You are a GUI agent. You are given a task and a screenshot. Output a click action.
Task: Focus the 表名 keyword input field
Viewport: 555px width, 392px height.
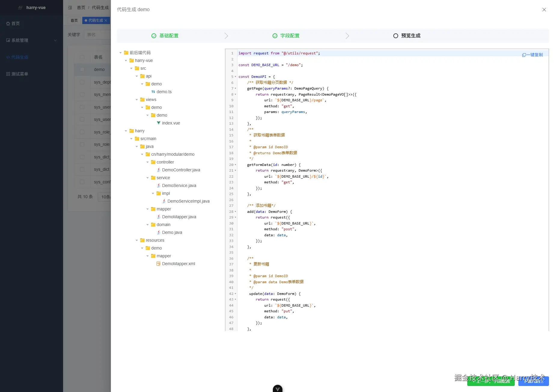[97, 35]
